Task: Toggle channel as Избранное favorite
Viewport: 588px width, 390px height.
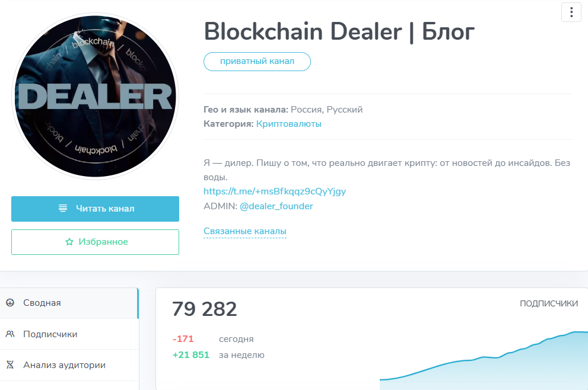Action: pyautogui.click(x=95, y=242)
